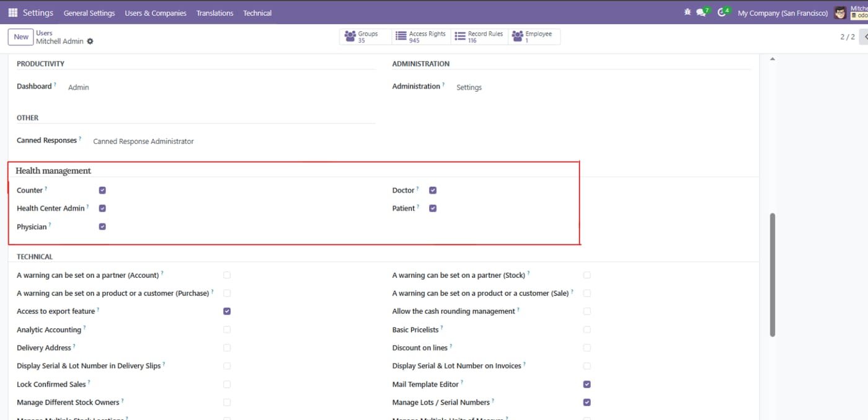Screen dimensions: 868x420
Task: Uncheck the Patient checkbox
Action: [x=433, y=208]
